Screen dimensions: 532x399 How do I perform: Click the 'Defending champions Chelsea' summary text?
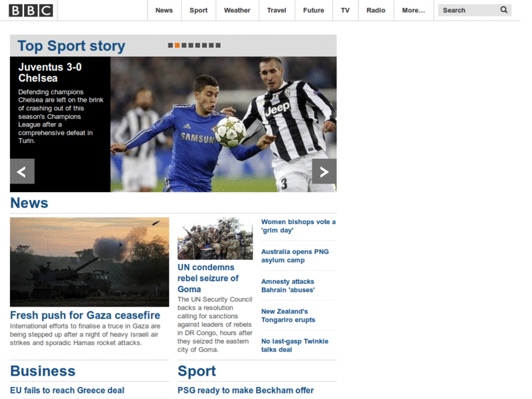(61, 116)
